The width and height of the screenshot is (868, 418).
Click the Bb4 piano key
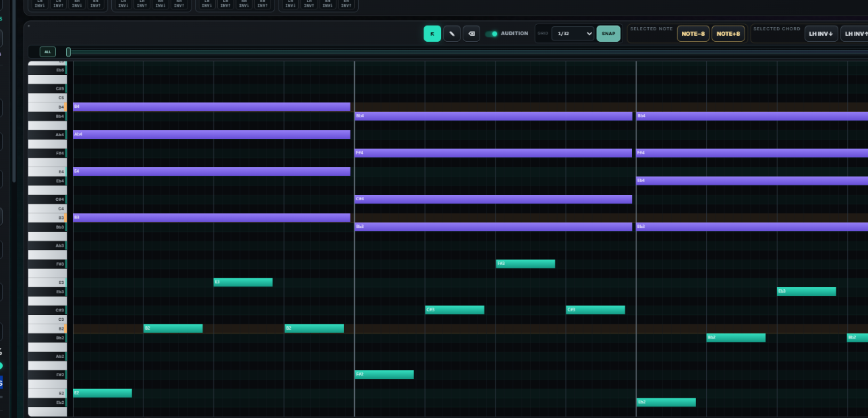tap(47, 117)
